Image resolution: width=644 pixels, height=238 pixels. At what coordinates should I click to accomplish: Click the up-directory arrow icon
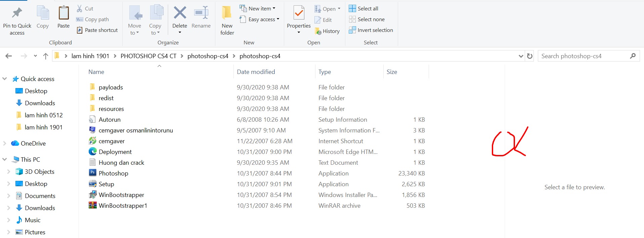pyautogui.click(x=46, y=56)
